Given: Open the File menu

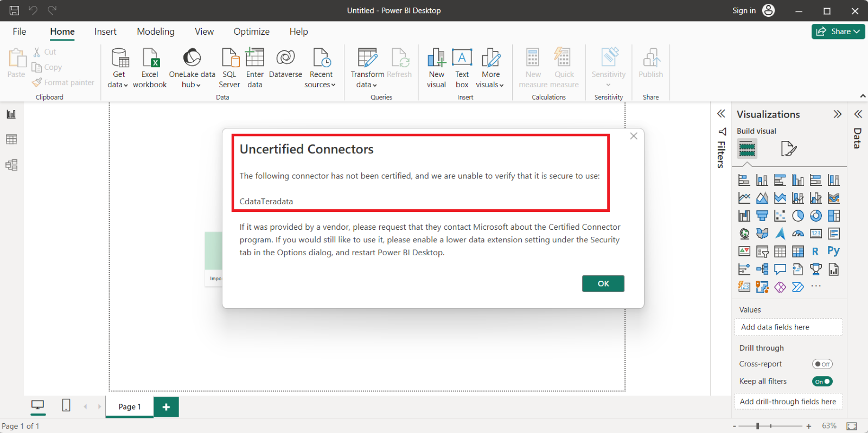Looking at the screenshot, I should (x=20, y=31).
